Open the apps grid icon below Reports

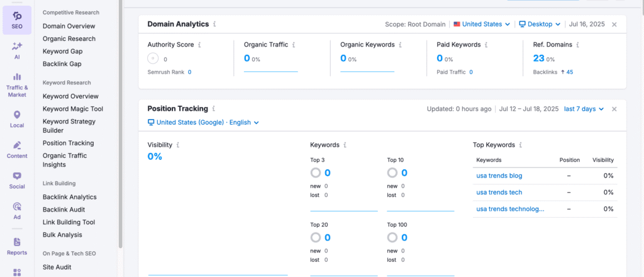point(17,273)
